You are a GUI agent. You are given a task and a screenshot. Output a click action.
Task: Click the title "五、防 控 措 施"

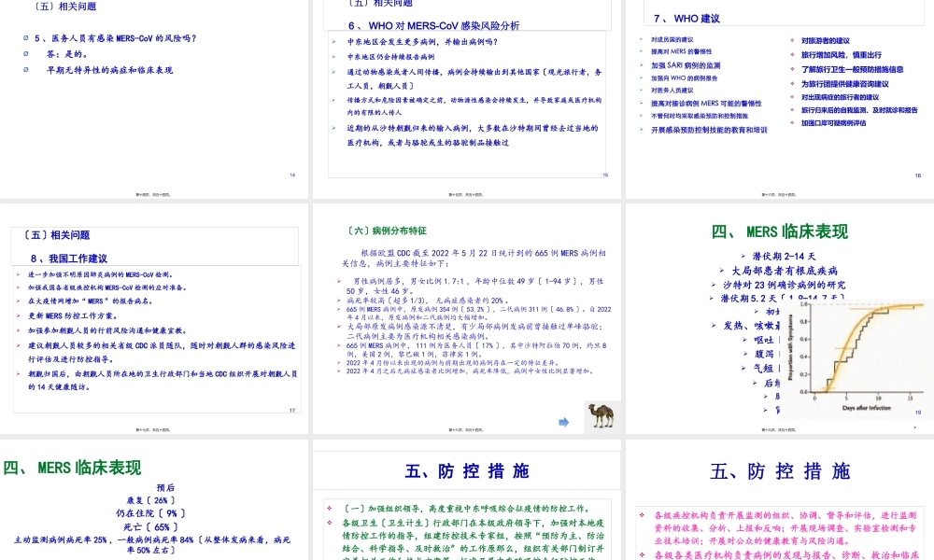[466, 471]
